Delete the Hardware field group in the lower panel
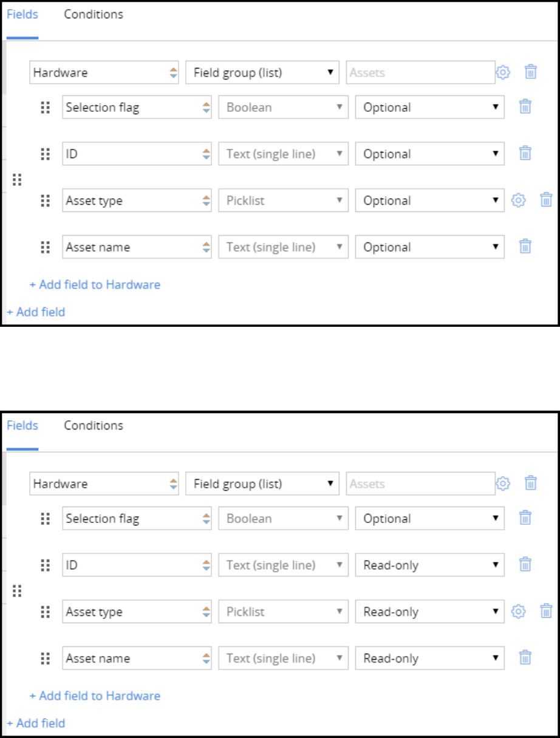 tap(530, 484)
